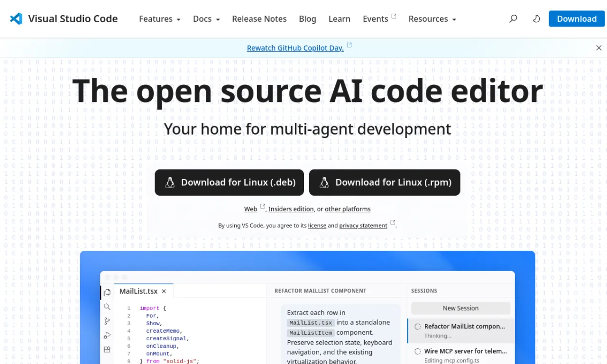Click the blue Download button in header
The height and width of the screenshot is (364, 607).
pyautogui.click(x=577, y=19)
